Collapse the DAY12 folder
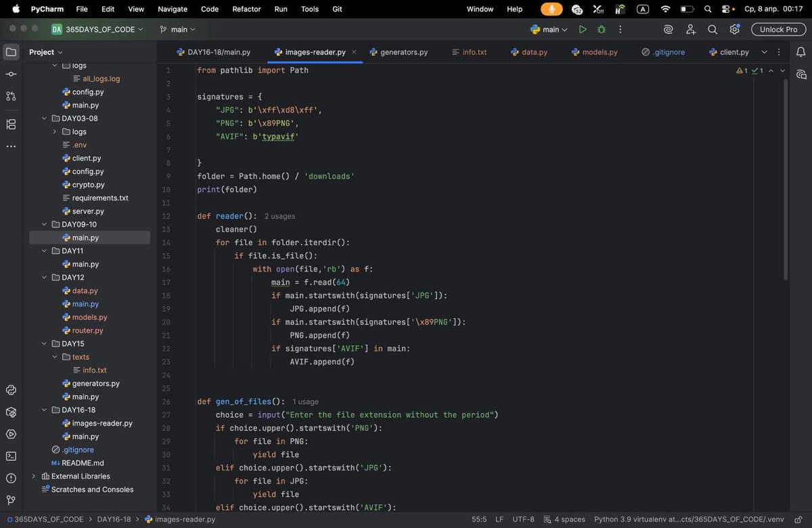This screenshot has width=812, height=528. point(45,278)
